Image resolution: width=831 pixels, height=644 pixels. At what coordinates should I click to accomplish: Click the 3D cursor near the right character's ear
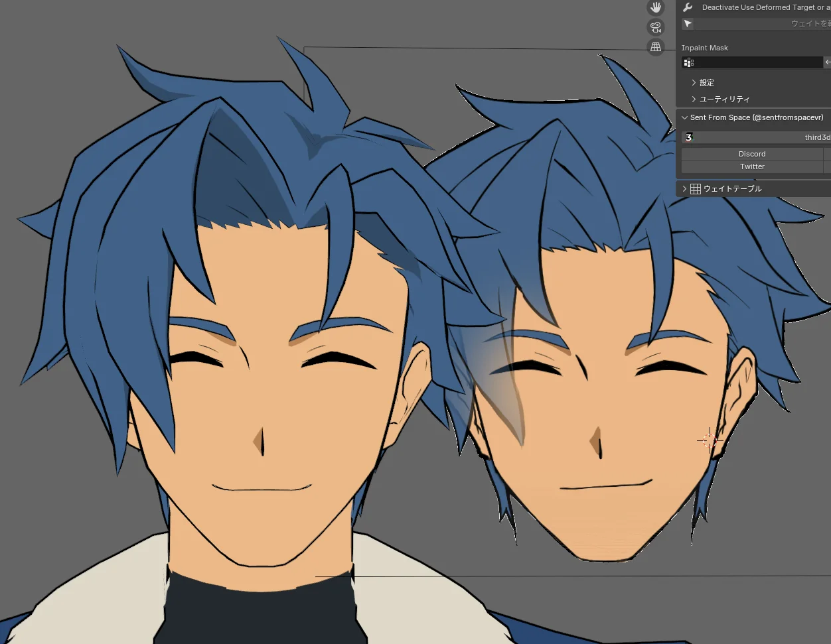(x=709, y=440)
